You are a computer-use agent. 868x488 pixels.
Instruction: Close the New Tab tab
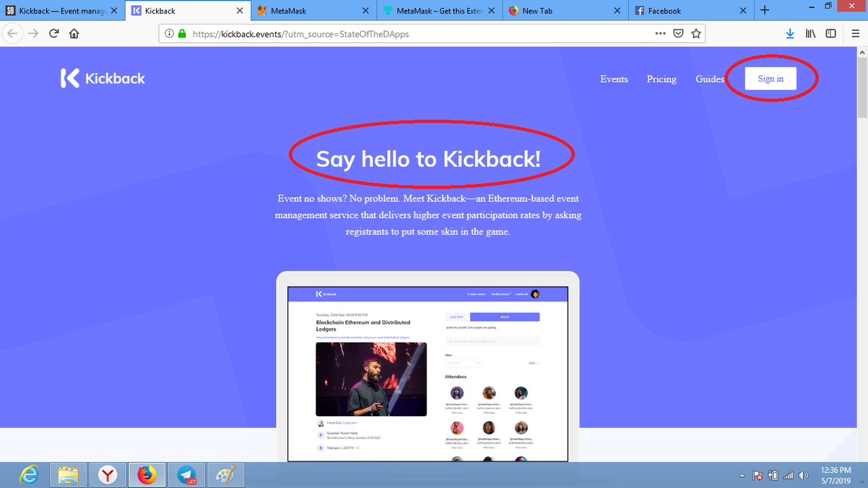click(x=616, y=10)
